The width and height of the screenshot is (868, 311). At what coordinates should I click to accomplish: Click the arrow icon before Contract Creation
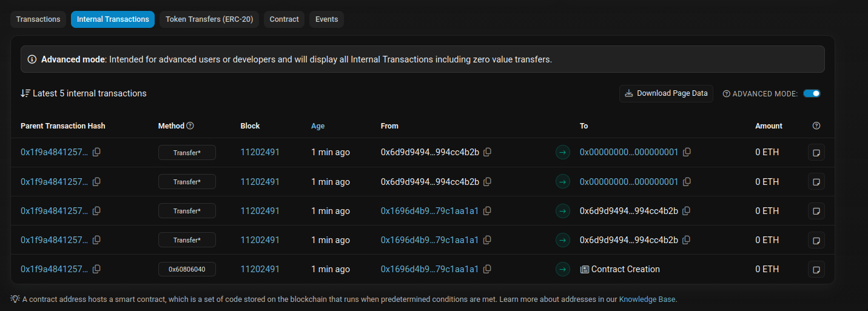[563, 269]
